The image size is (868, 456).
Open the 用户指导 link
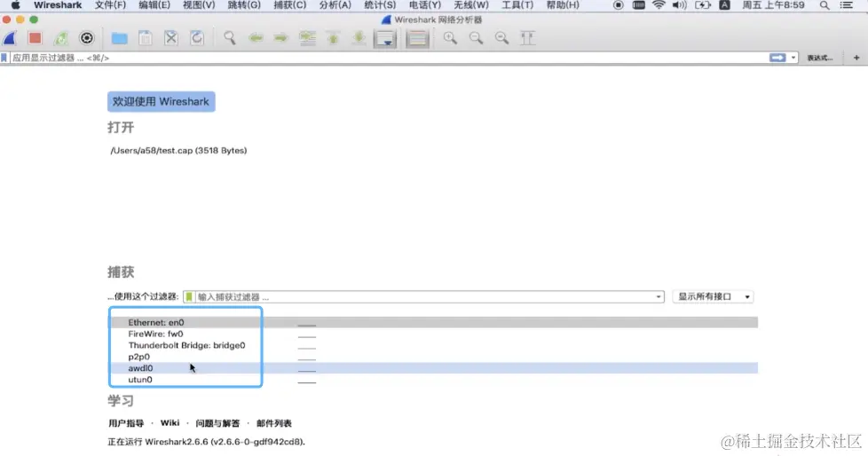[x=126, y=423]
